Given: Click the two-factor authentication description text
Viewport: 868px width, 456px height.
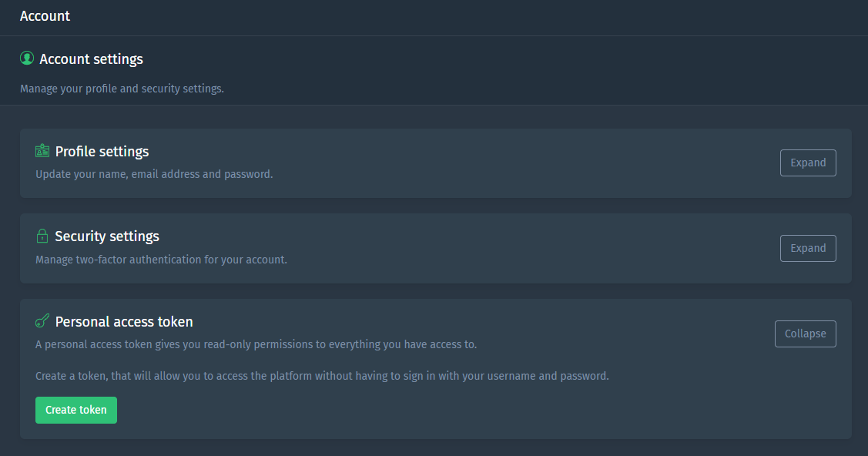Looking at the screenshot, I should [162, 260].
